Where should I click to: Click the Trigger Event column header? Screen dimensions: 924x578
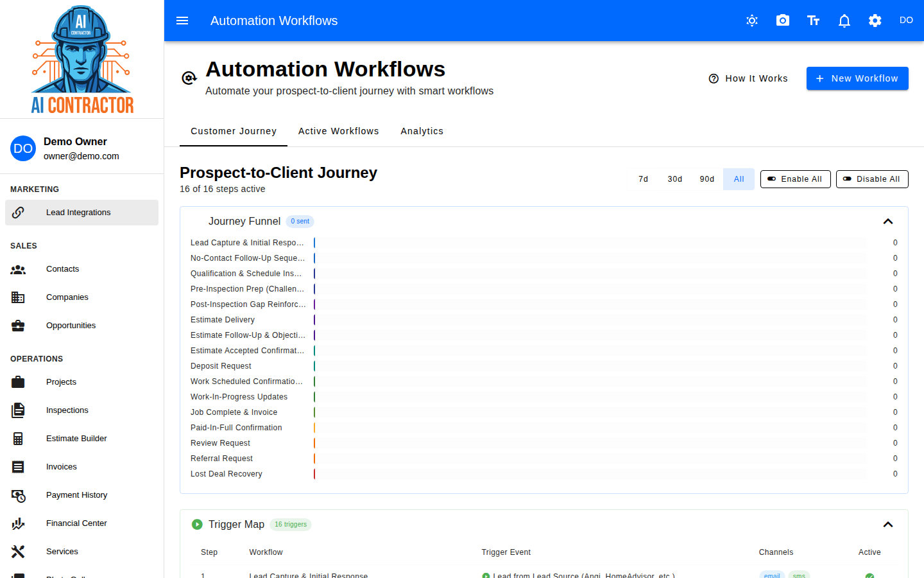coord(506,552)
